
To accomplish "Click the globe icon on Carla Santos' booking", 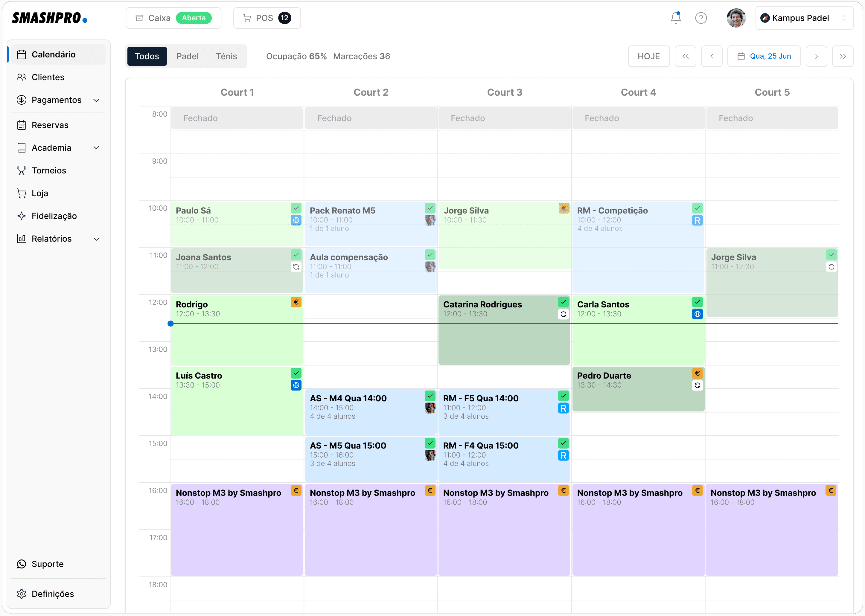I will pos(697,314).
